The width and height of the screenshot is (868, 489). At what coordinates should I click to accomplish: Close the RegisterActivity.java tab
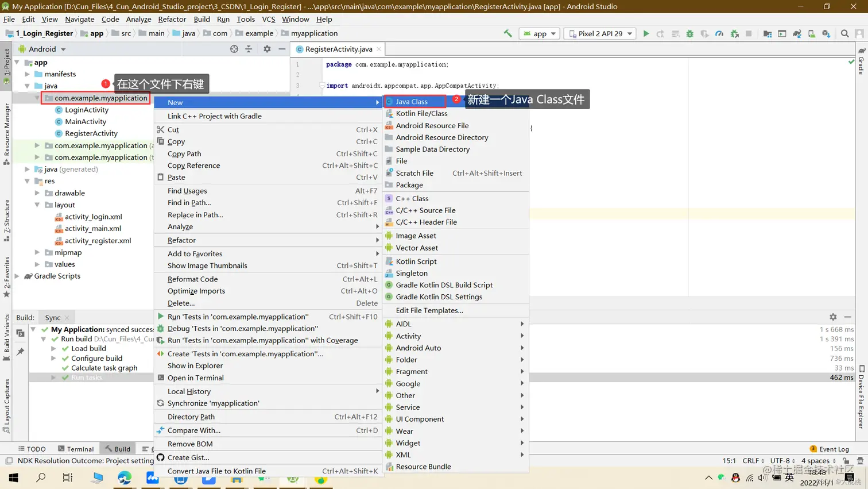(379, 49)
